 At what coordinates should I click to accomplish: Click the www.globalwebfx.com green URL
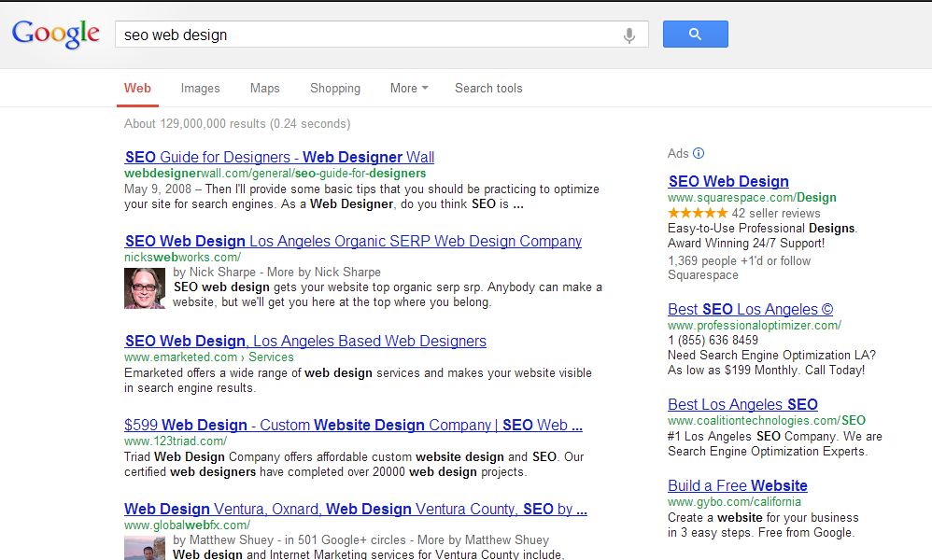pyautogui.click(x=187, y=525)
